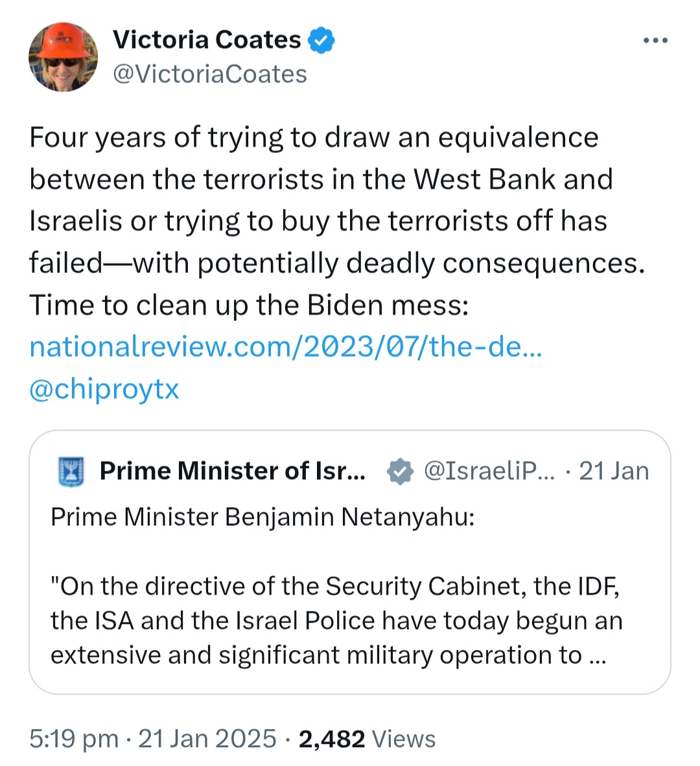Click the 21 Jan 2025 post date
The height and width of the screenshot is (766, 700).
(x=207, y=739)
